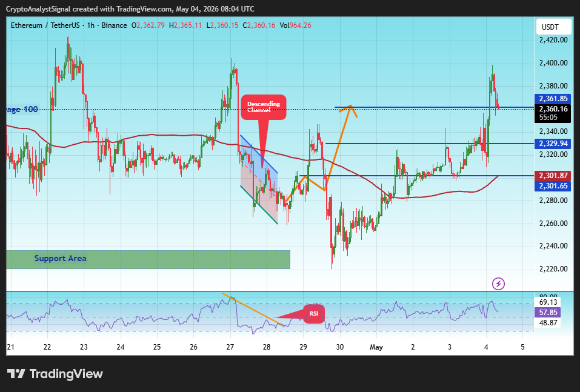The height and width of the screenshot is (392, 580).
Task: Click the 30 date on the time axis
Action: coord(339,347)
